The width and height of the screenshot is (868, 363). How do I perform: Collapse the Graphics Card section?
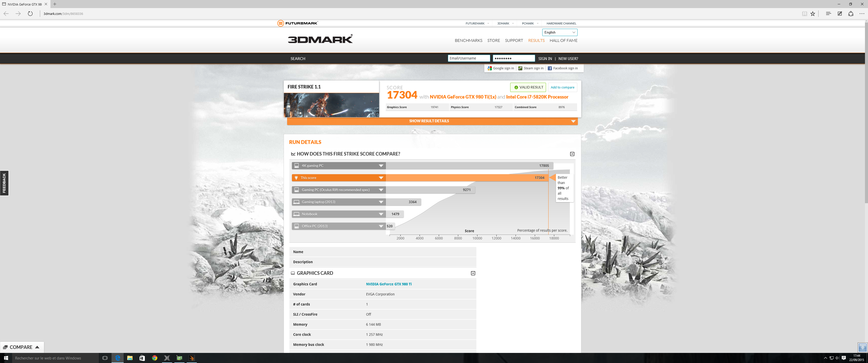473,273
